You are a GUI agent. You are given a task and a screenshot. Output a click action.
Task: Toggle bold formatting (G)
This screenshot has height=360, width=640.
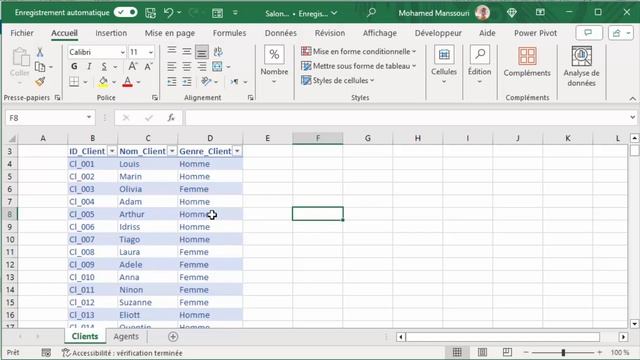click(74, 66)
